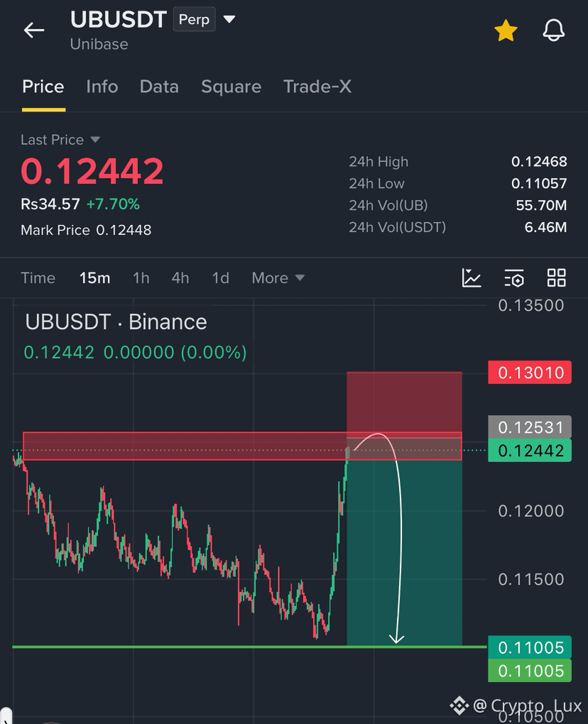The height and width of the screenshot is (724, 588).
Task: Click the 0.13010 stop price label
Action: [530, 373]
